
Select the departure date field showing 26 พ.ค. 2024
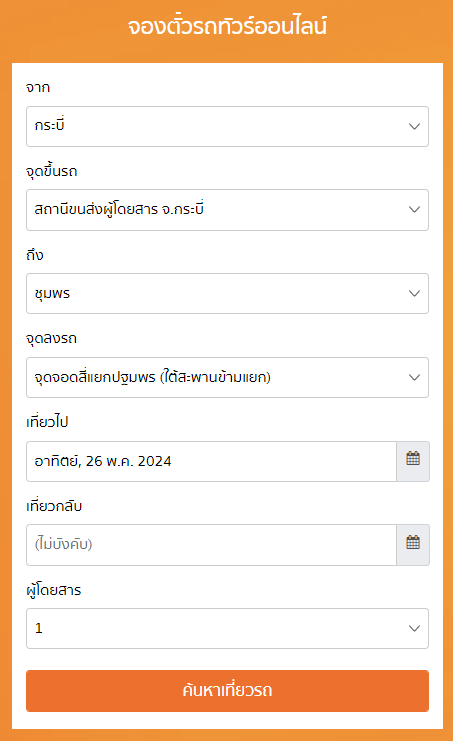click(x=211, y=461)
